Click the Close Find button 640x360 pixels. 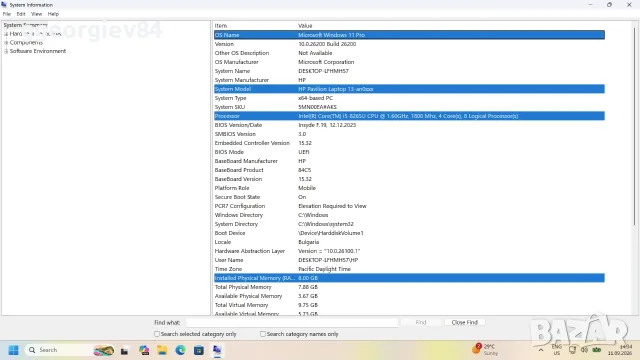click(x=464, y=322)
